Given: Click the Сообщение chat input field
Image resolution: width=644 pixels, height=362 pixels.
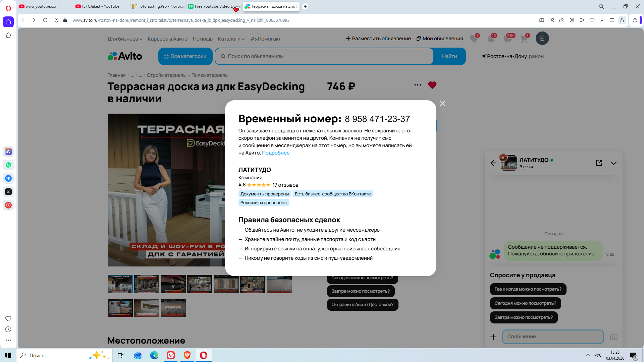Looking at the screenshot, I should tap(552, 337).
